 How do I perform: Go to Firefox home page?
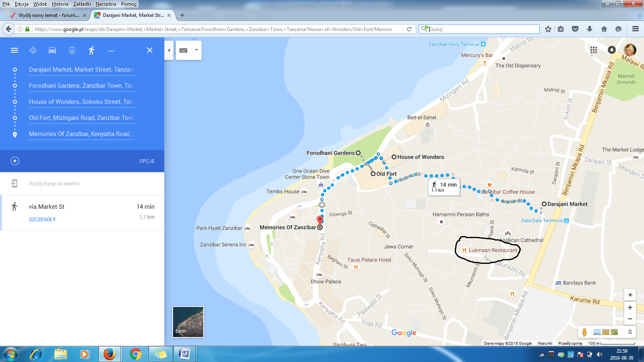point(604,29)
